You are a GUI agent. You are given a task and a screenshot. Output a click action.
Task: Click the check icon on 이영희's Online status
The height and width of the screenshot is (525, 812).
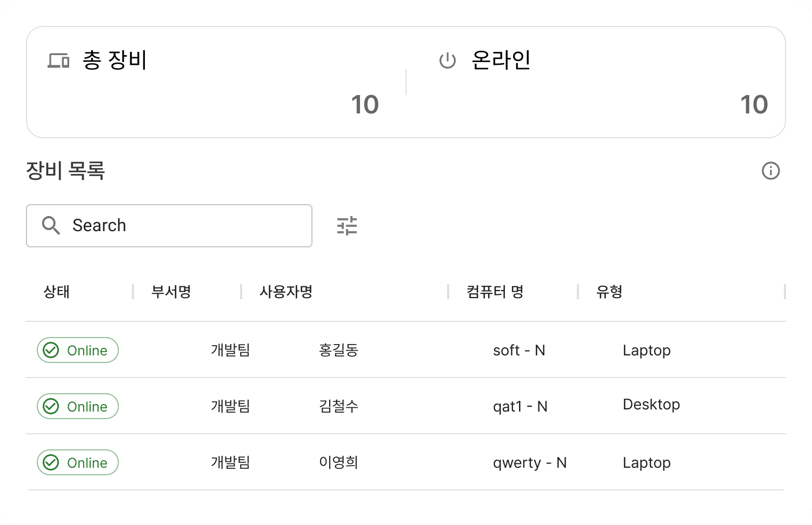point(50,462)
